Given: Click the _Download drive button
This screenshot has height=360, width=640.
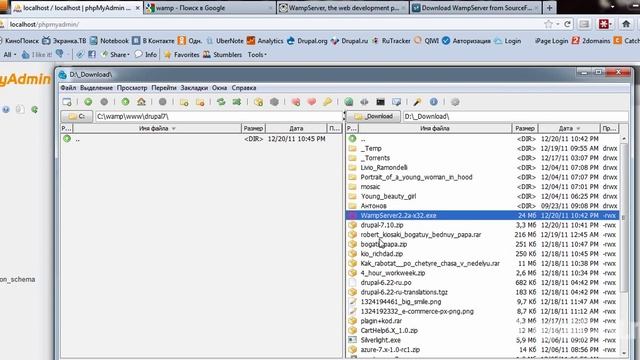Looking at the screenshot, I should pos(373,116).
